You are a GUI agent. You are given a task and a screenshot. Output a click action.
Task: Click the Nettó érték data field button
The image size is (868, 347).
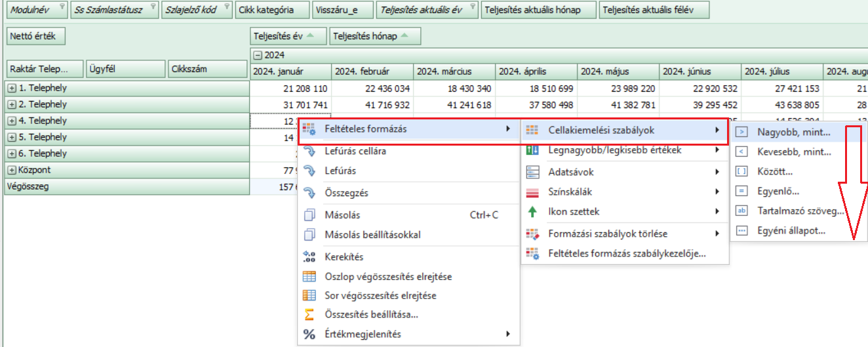click(36, 37)
